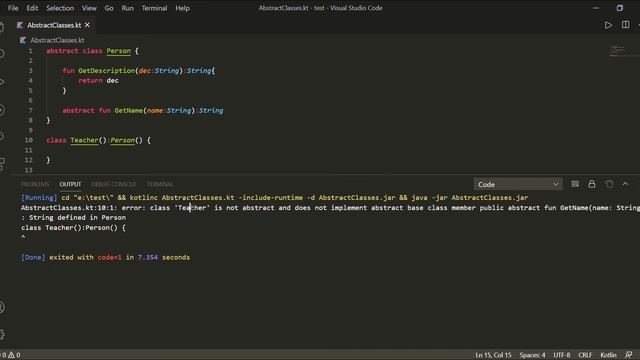
Task: Split the editor to the right
Action: [625, 24]
